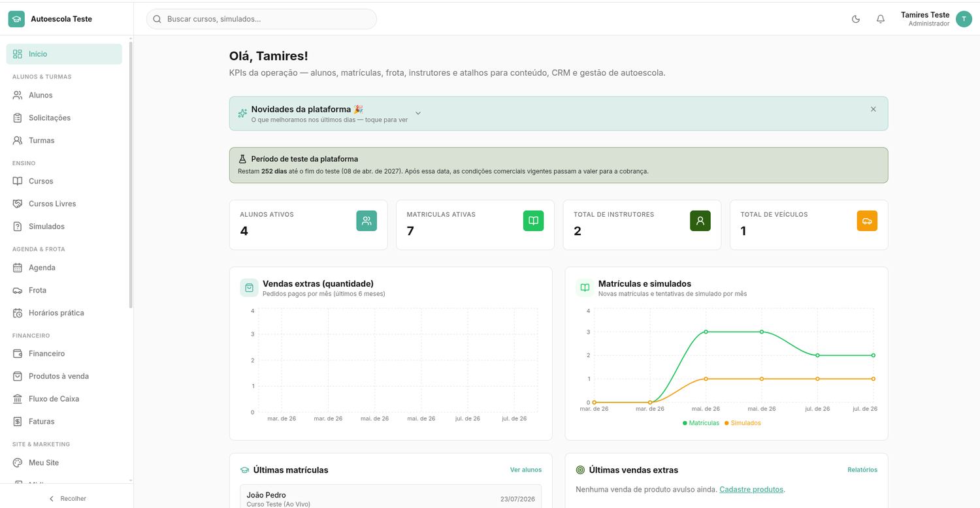Click the Fluxo de Caixa bank icon
Screen dimensions: 980x508
pos(18,399)
